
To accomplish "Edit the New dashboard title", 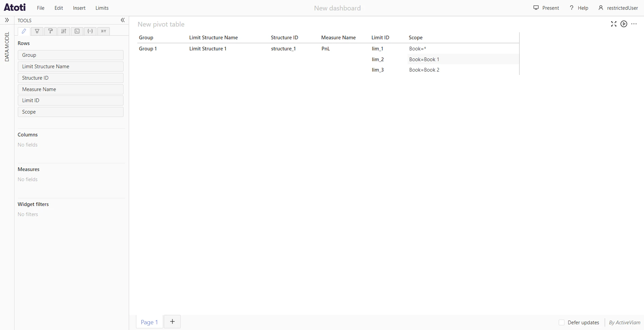I will click(x=337, y=8).
